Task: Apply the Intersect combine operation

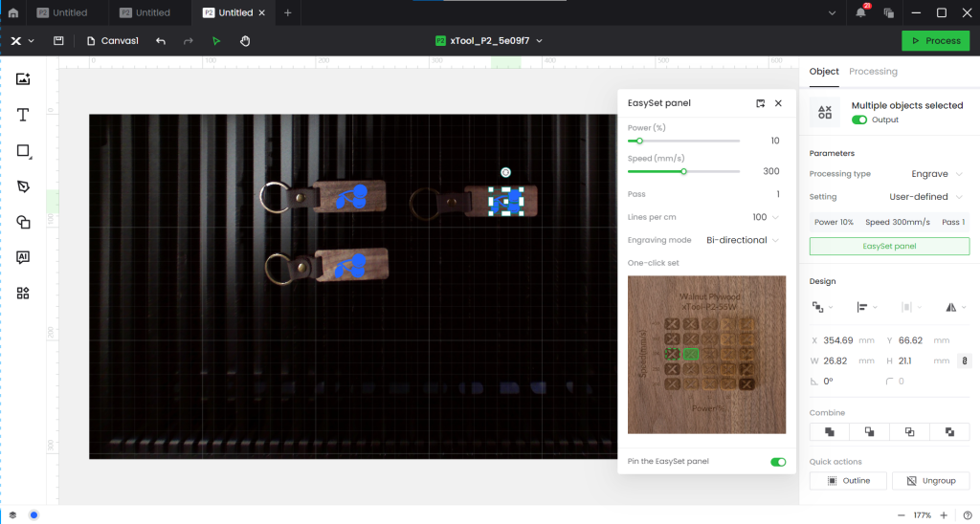Action: [909, 431]
